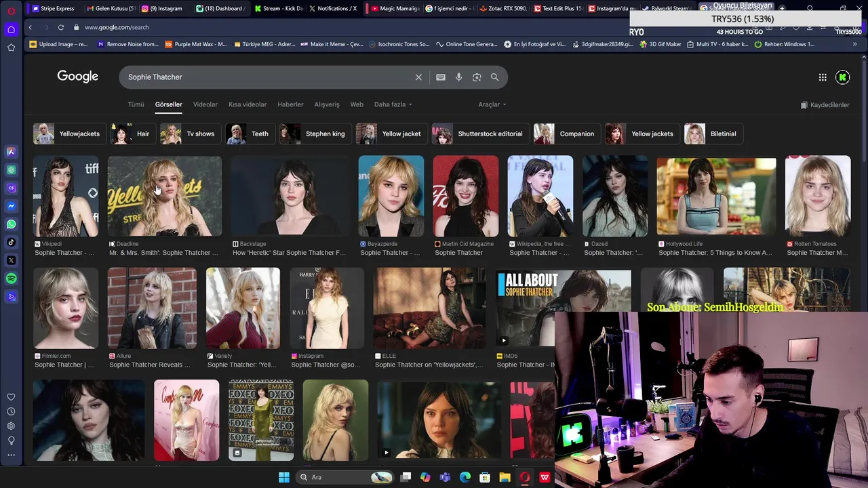Open Messenger in the Opera sidebar

tap(11, 206)
